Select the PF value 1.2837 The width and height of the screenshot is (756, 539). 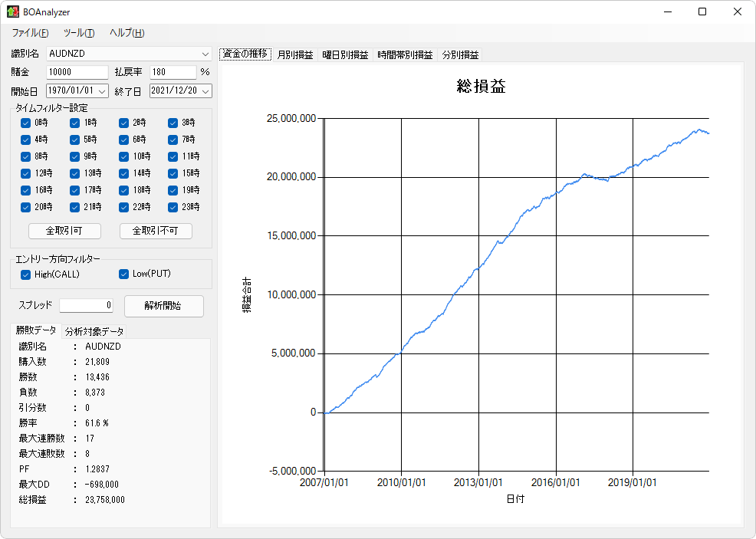[x=97, y=469]
